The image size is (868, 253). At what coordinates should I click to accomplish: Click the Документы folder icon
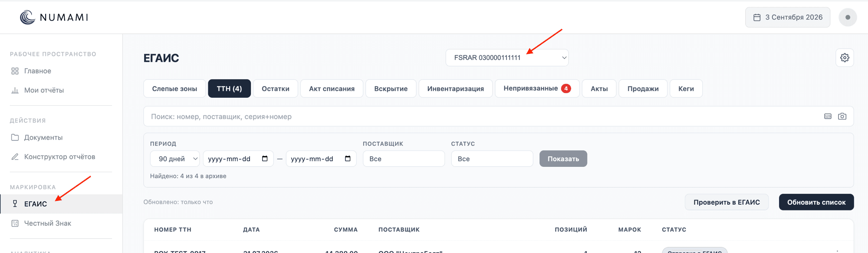(x=15, y=137)
